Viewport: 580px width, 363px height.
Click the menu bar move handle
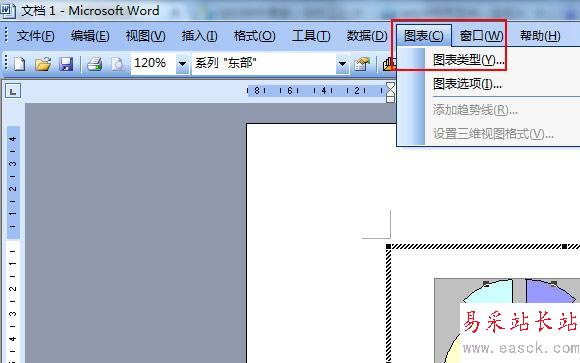[x=6, y=35]
